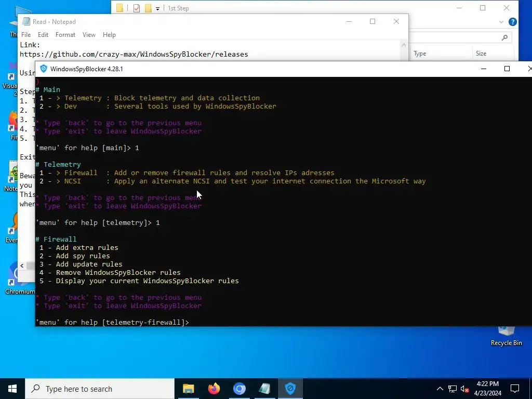
Task: Sort by the Size column header
Action: pos(481,54)
